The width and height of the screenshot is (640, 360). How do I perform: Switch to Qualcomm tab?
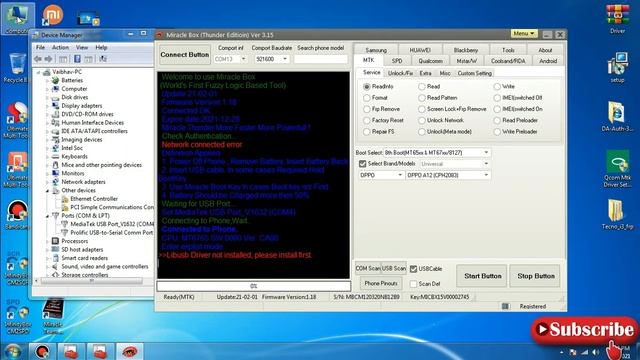pyautogui.click(x=430, y=61)
